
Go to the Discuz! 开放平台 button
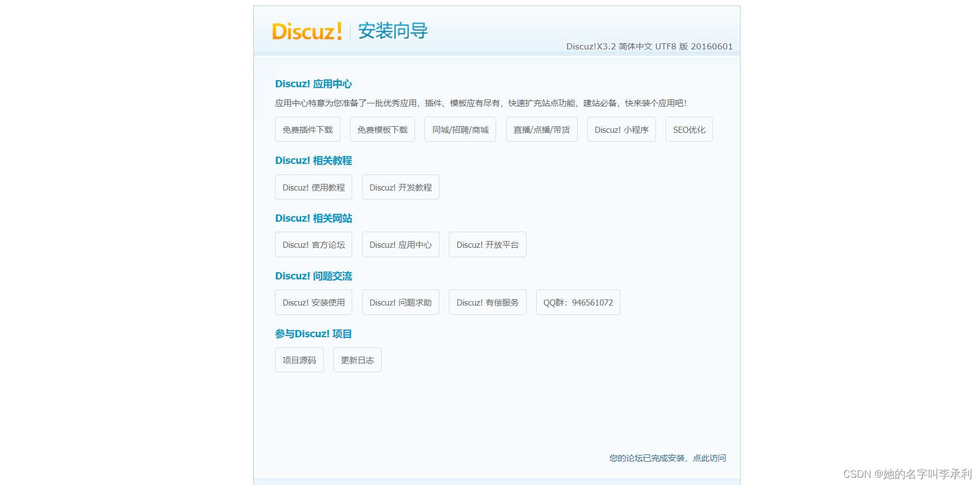point(488,244)
